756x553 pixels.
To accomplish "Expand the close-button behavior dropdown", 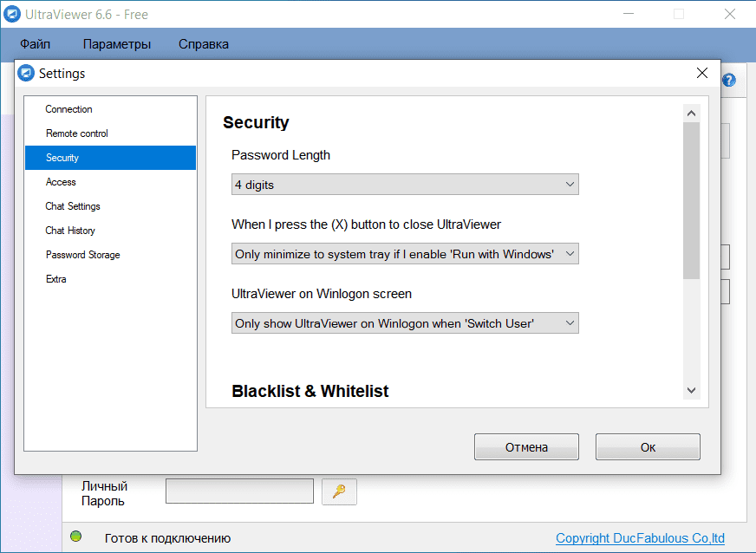I will 405,254.
